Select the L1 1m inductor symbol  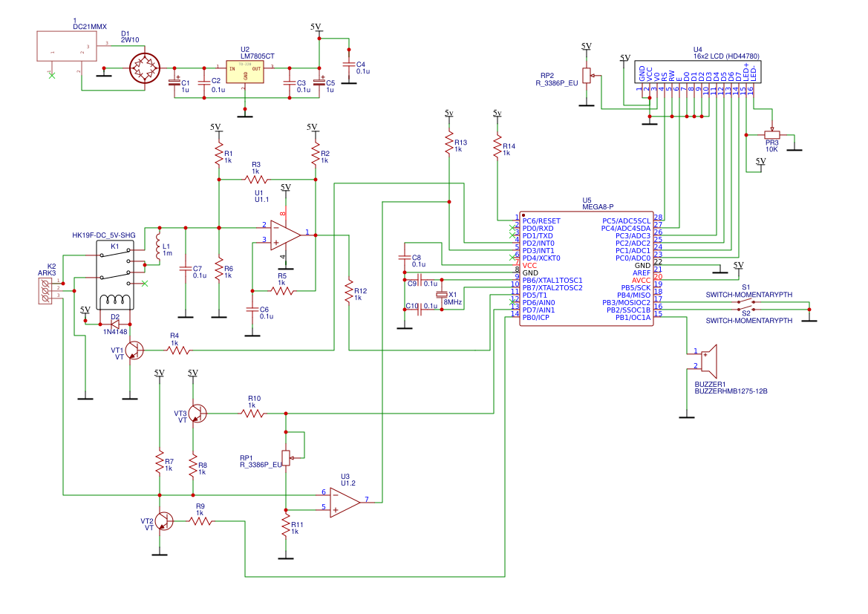157,246
